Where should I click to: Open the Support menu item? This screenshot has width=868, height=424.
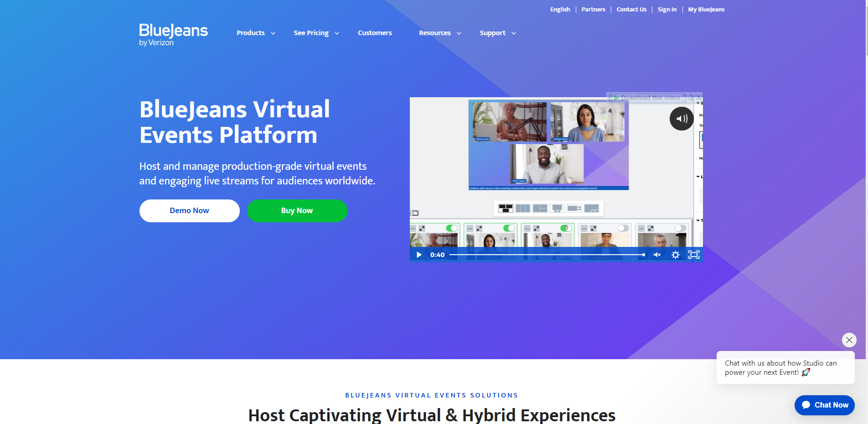[492, 33]
